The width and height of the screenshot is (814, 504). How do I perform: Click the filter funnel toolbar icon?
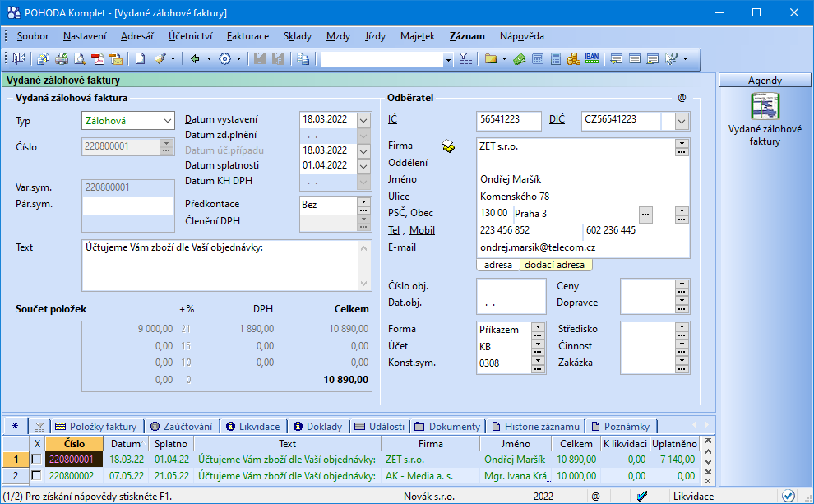click(x=465, y=58)
